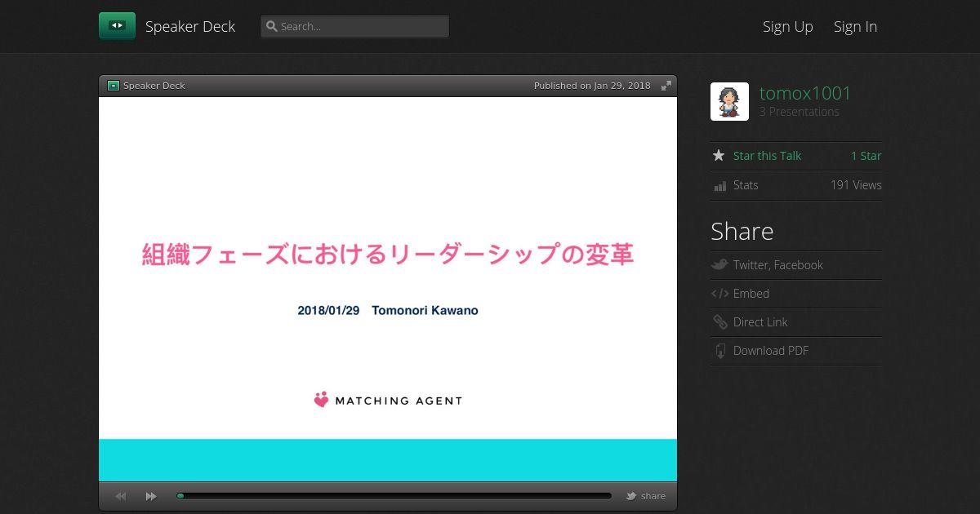Click the chain Direct Link icon

click(719, 322)
